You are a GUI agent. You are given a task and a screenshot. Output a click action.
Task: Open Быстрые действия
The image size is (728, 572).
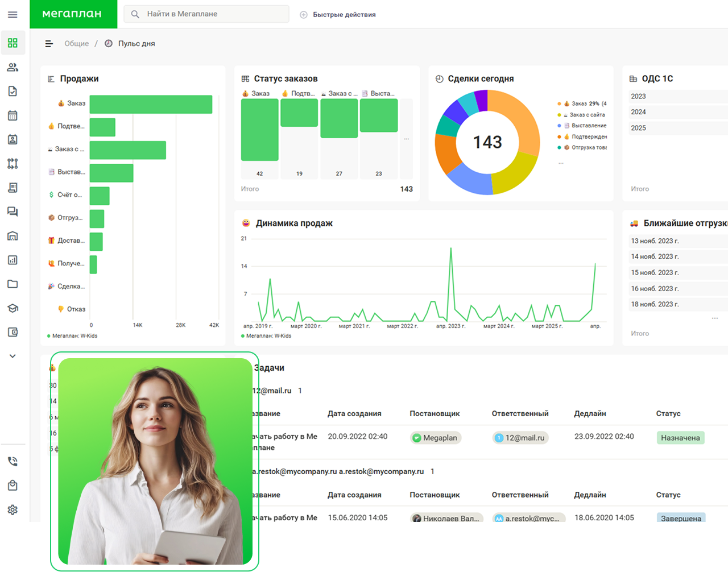click(x=338, y=15)
